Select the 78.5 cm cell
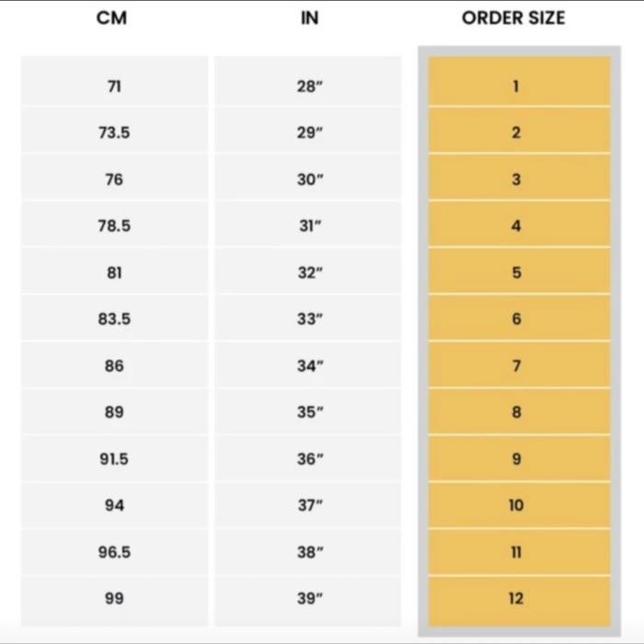644x644 pixels. (114, 225)
